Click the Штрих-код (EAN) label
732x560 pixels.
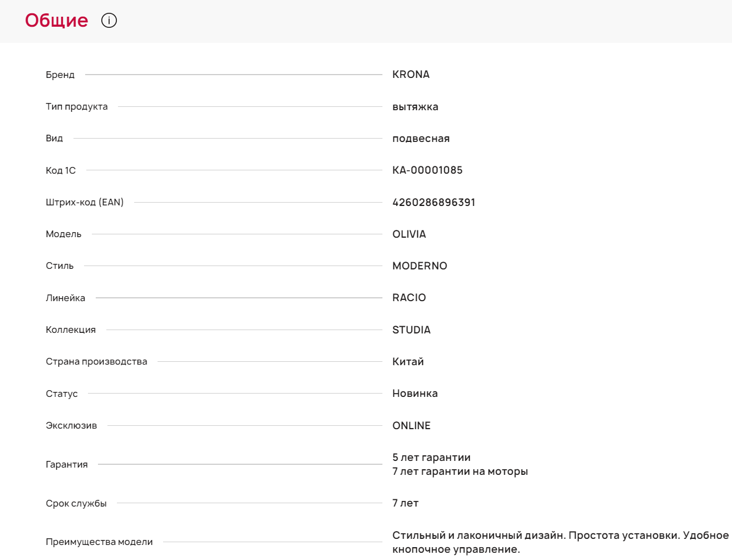click(85, 203)
